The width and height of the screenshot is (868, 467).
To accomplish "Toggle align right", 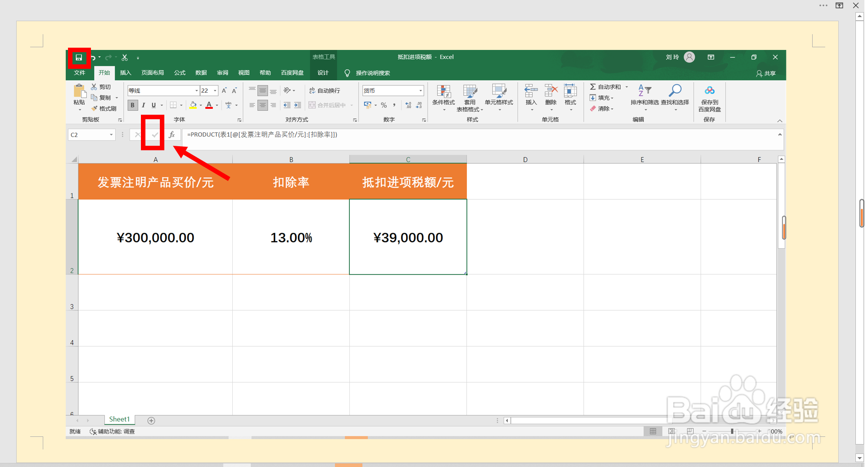I will (273, 105).
